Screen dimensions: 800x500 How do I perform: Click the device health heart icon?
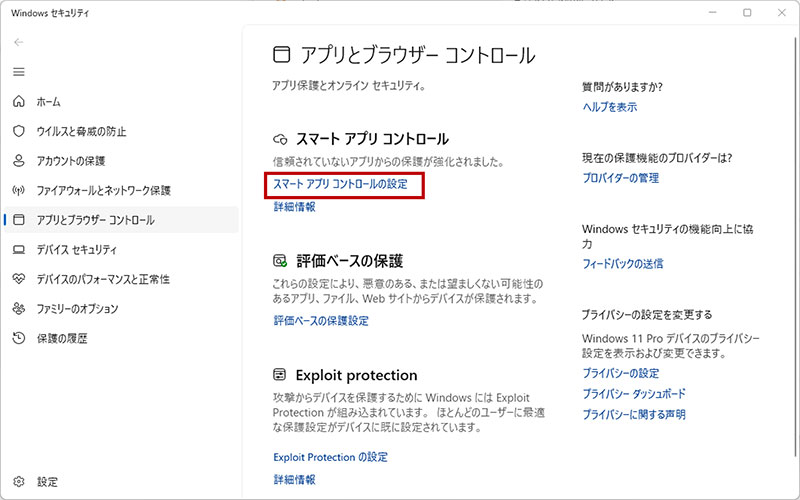coord(19,279)
